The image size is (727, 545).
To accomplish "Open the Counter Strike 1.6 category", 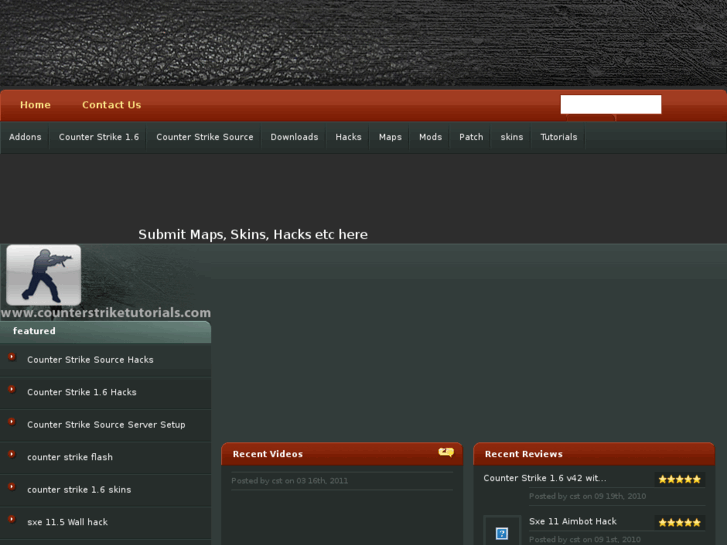I will point(99,137).
